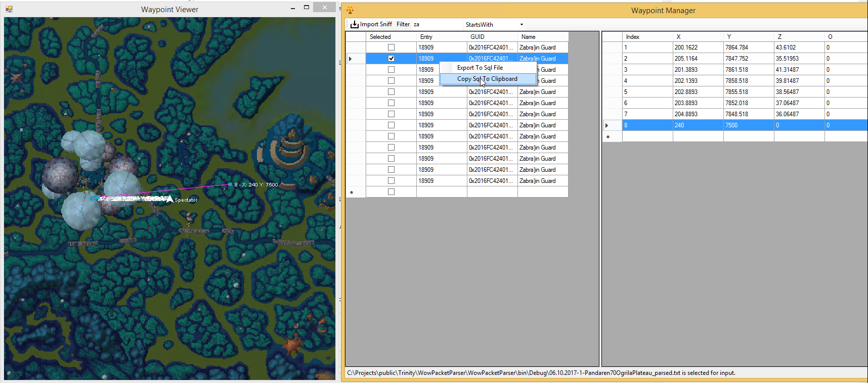Tick the checkbox in the empty new creature row
The image size is (868, 383).
(x=391, y=192)
